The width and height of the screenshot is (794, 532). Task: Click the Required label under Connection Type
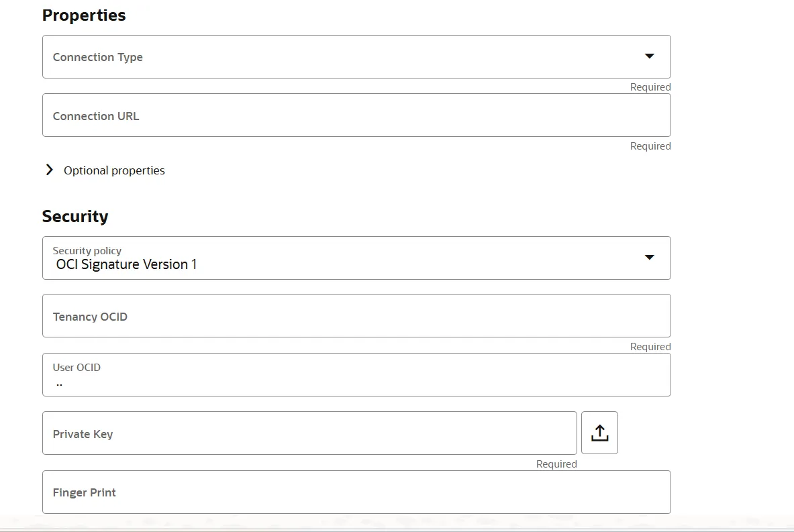pyautogui.click(x=650, y=87)
